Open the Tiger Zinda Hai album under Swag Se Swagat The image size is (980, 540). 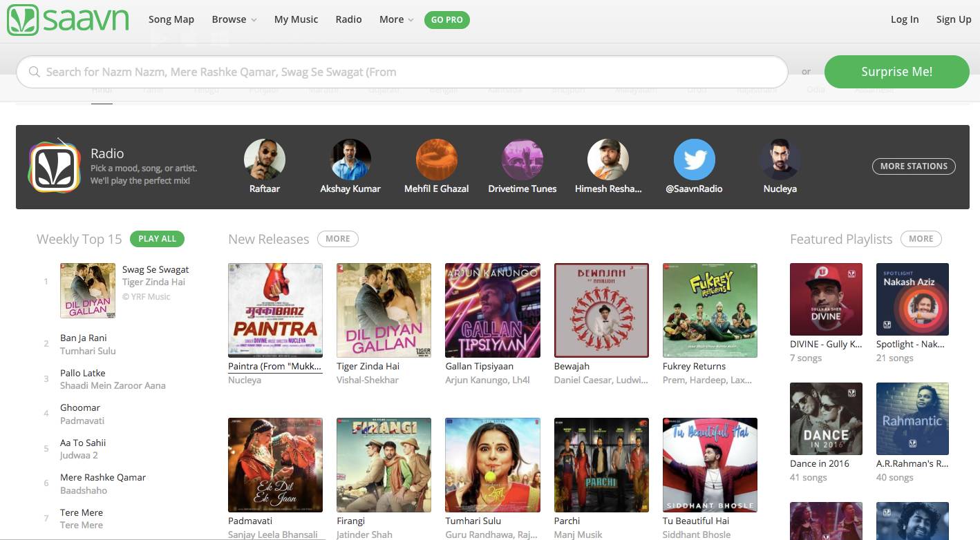click(153, 282)
